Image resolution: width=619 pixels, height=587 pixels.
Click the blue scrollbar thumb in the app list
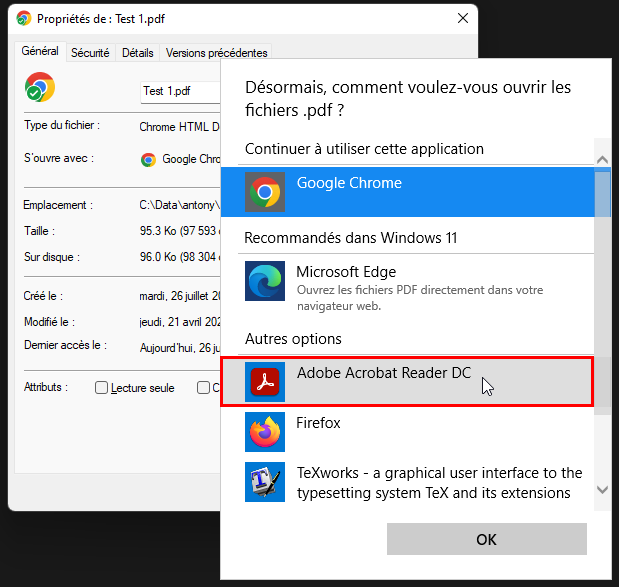pyautogui.click(x=602, y=192)
